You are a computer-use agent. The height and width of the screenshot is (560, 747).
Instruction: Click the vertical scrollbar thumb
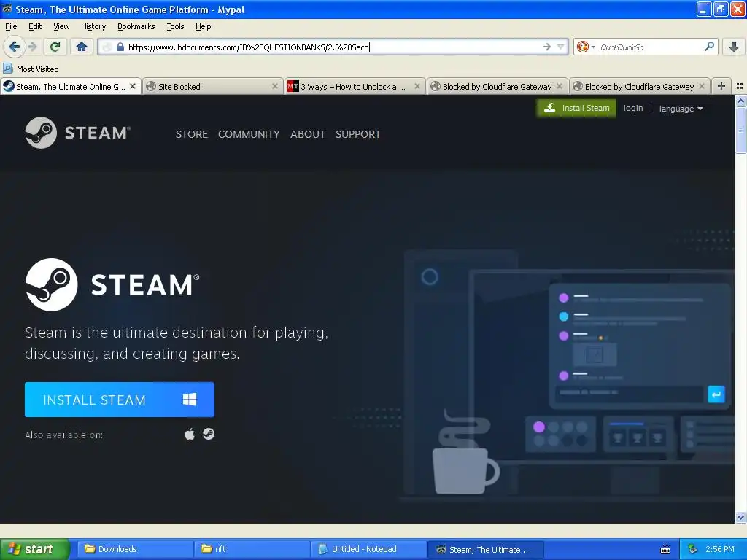click(x=740, y=130)
